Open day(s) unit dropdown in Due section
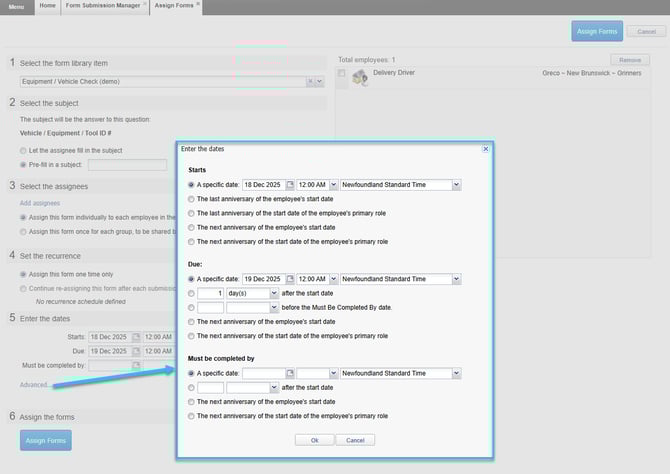Screen dimensions: 670x474 click(274, 293)
